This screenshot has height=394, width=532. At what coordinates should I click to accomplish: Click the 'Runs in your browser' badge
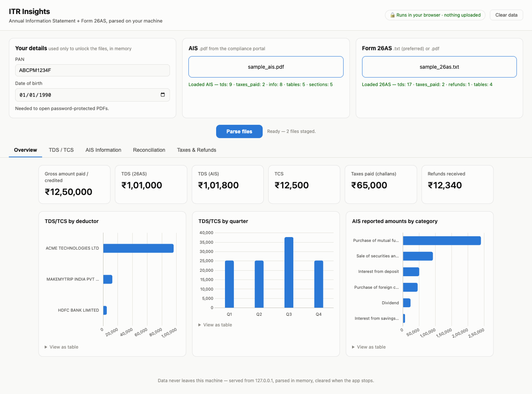pos(435,15)
